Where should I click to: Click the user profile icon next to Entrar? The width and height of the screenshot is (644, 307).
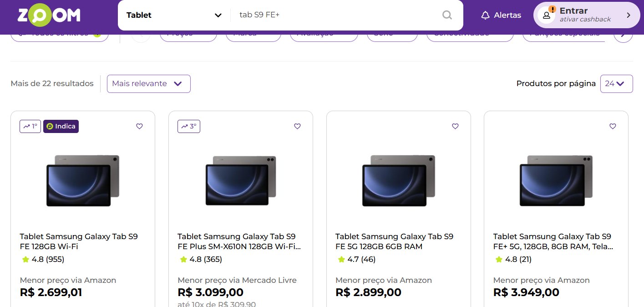(x=546, y=15)
